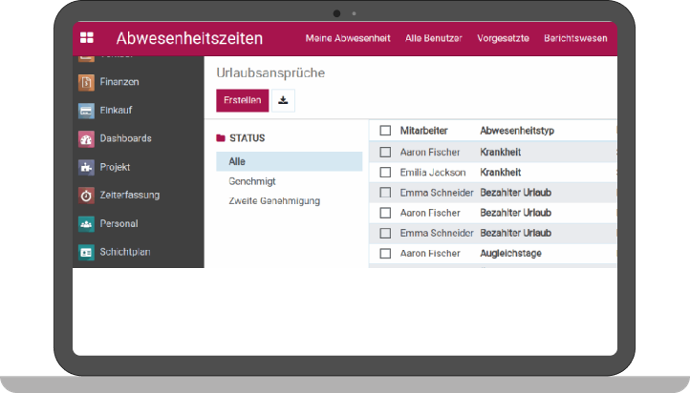Toggle the select-all checkbox next to Mitarbeiter
Screen dimensions: 690x393
pos(385,130)
